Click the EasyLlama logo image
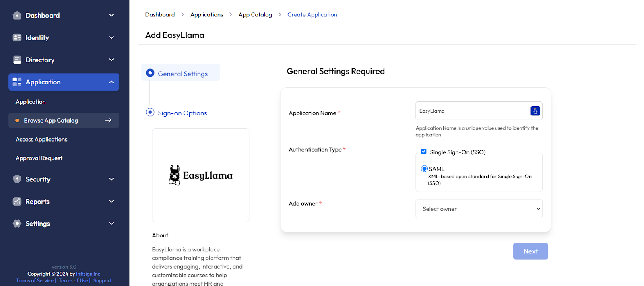The height and width of the screenshot is (286, 644). 200,175
